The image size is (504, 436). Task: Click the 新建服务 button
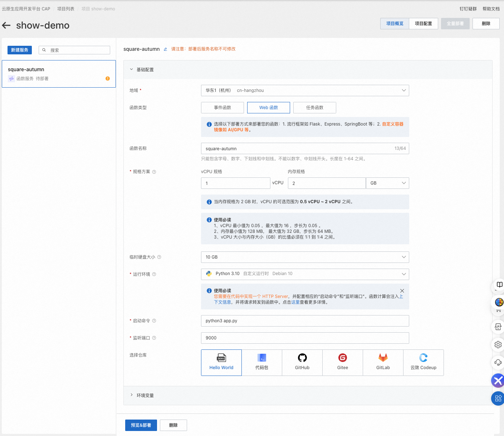point(20,50)
